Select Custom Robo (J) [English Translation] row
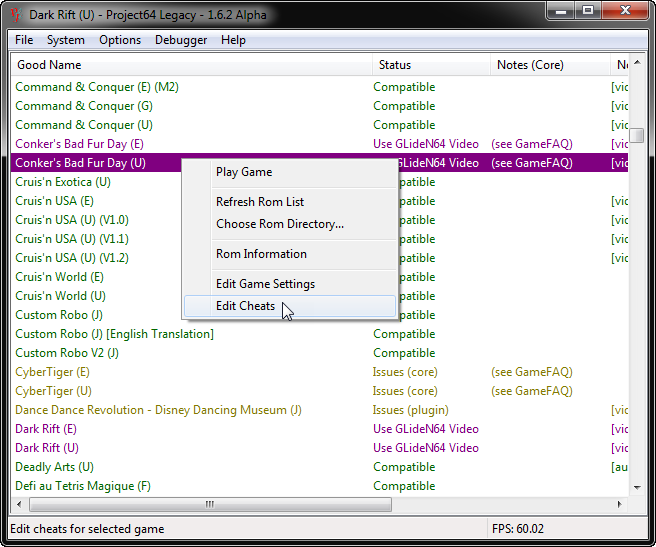Screen dimensions: 656x547 click(320, 334)
